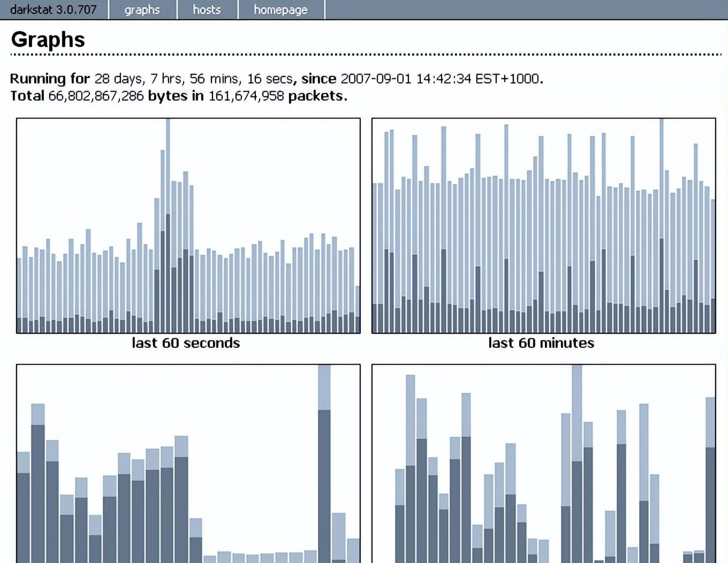728x563 pixels.
Task: Click the packets count 161,674,958
Action: (246, 96)
